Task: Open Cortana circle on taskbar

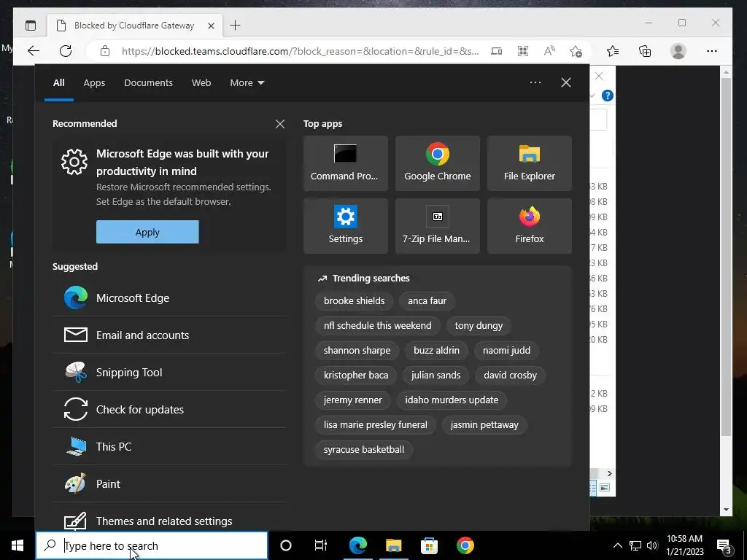Action: [286, 545]
